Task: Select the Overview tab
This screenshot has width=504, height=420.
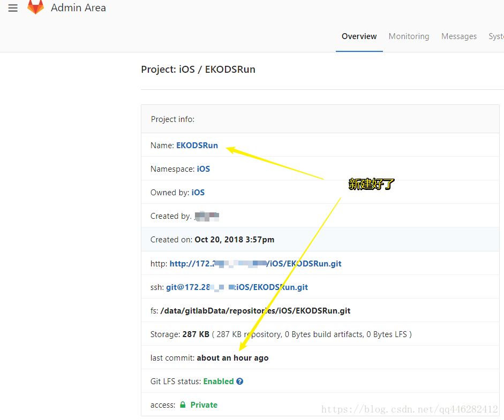Action: pos(359,36)
